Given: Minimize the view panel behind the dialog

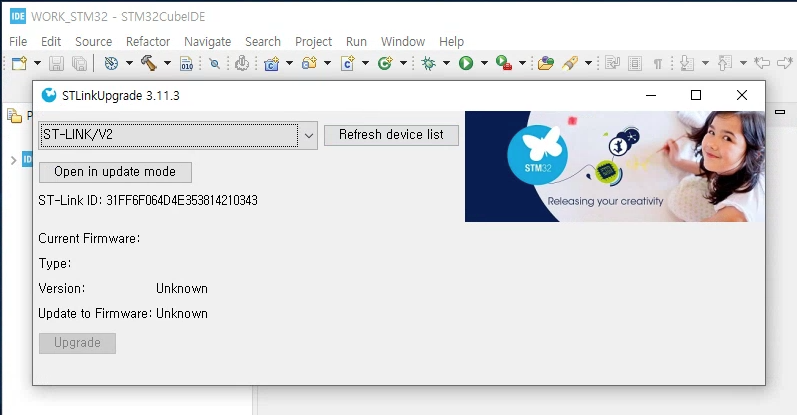Looking at the screenshot, I should pos(780,111).
